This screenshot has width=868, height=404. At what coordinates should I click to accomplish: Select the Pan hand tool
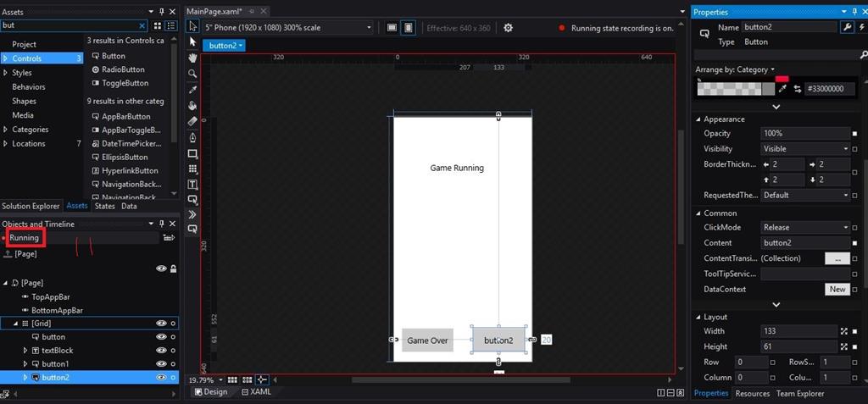point(192,58)
